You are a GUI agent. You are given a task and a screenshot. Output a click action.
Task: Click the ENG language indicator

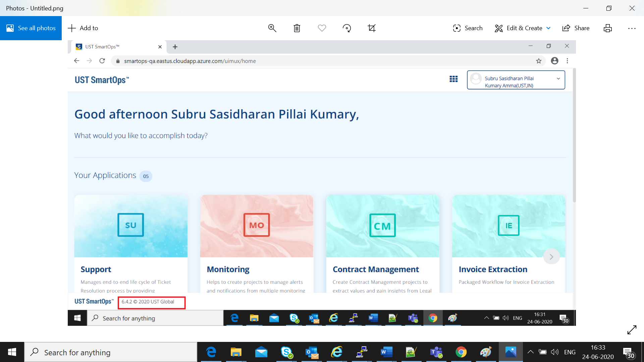pyautogui.click(x=570, y=352)
